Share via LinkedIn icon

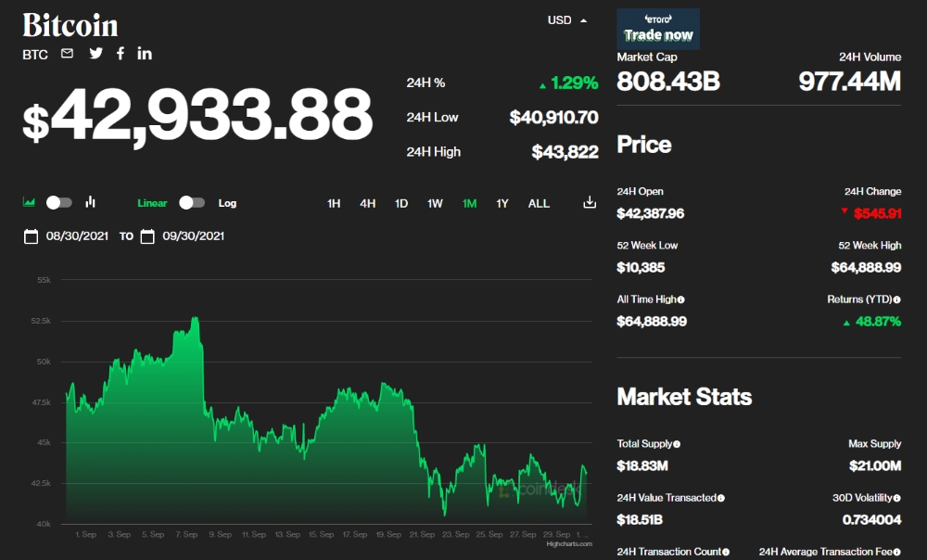click(x=145, y=54)
